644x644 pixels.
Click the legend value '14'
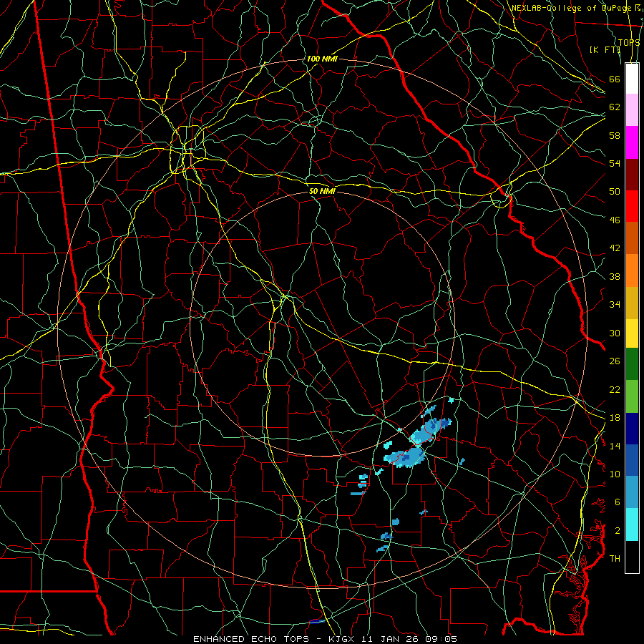tap(615, 446)
